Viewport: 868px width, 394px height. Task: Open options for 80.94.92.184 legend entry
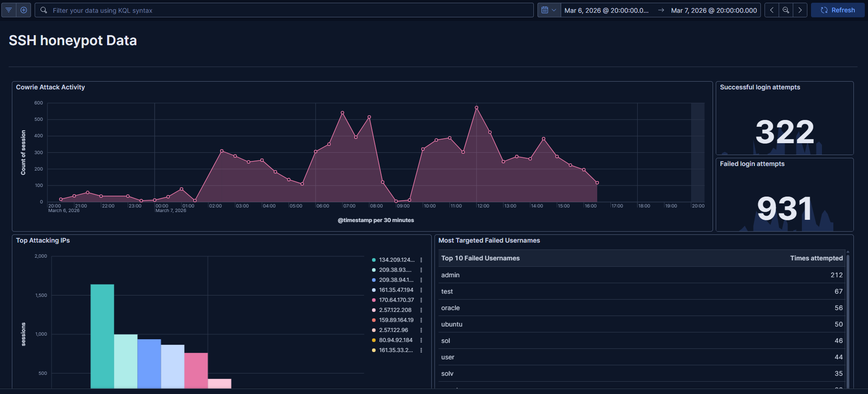point(421,340)
